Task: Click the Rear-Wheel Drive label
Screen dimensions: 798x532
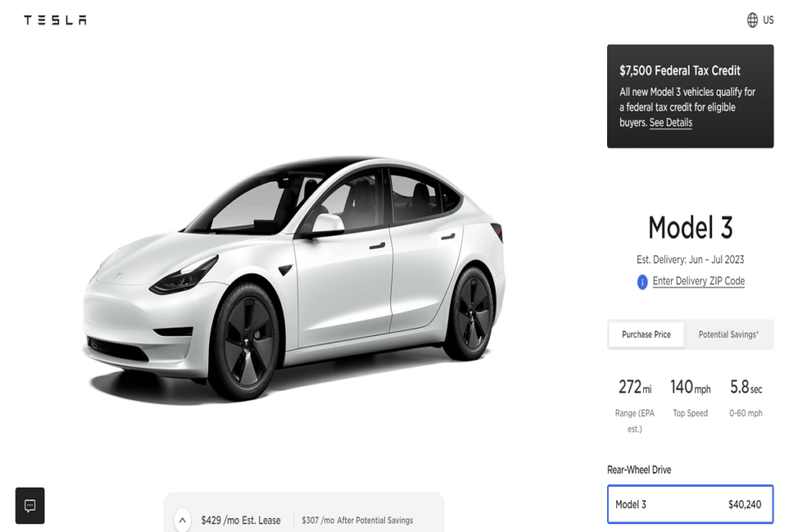Action: pos(639,470)
